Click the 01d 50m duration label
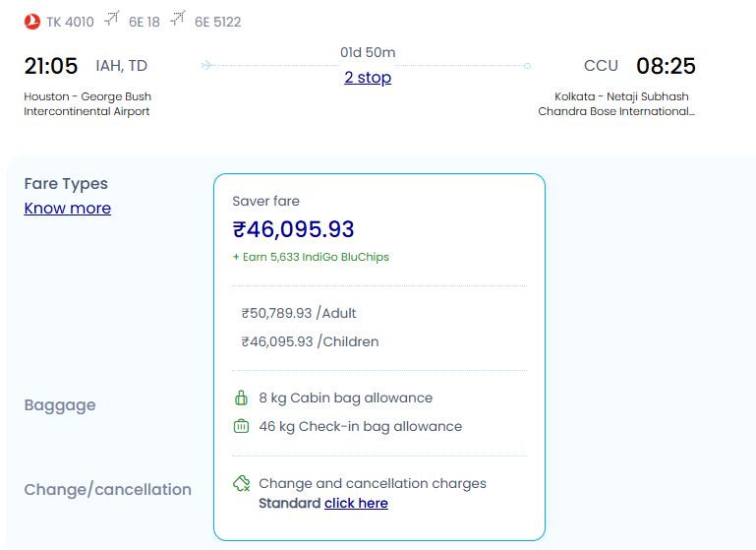This screenshot has width=756, height=550. click(368, 52)
